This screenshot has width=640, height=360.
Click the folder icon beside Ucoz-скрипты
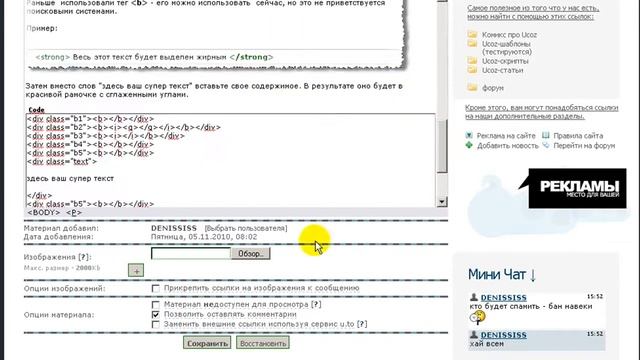(x=472, y=61)
